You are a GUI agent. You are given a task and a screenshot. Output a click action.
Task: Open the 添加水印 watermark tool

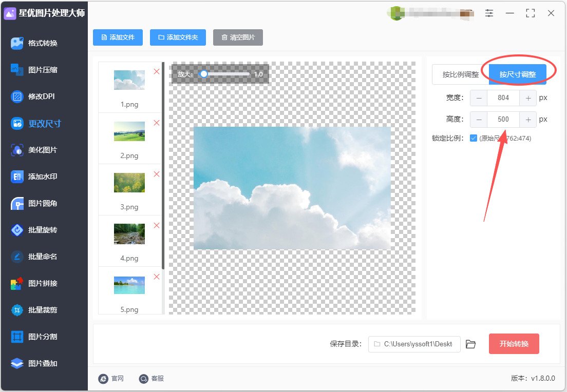point(34,177)
